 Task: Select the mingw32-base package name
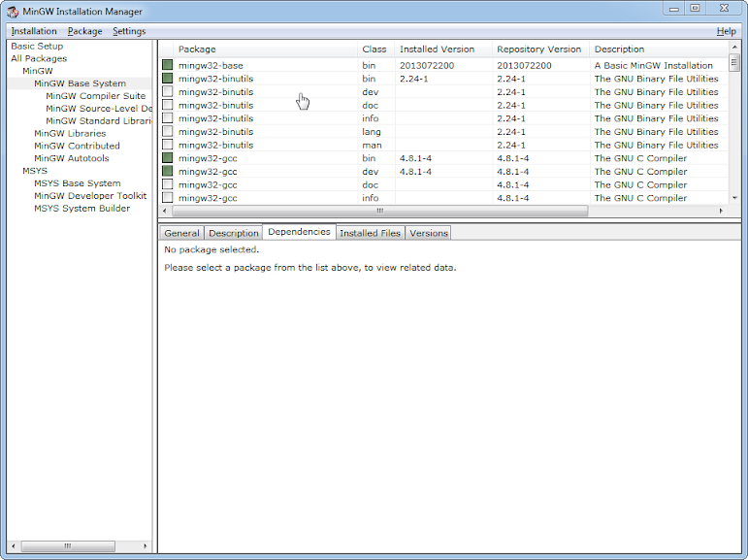click(x=211, y=65)
